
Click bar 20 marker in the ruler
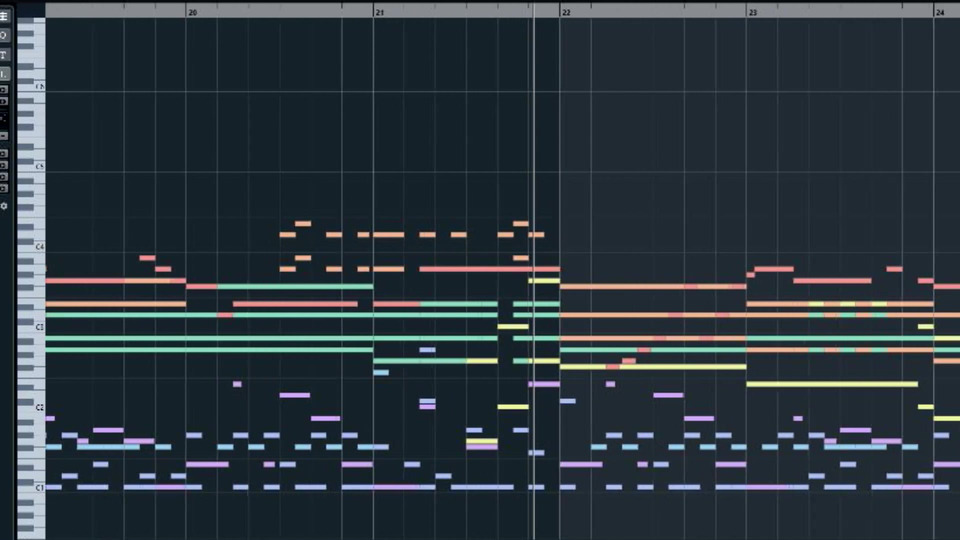click(x=193, y=12)
